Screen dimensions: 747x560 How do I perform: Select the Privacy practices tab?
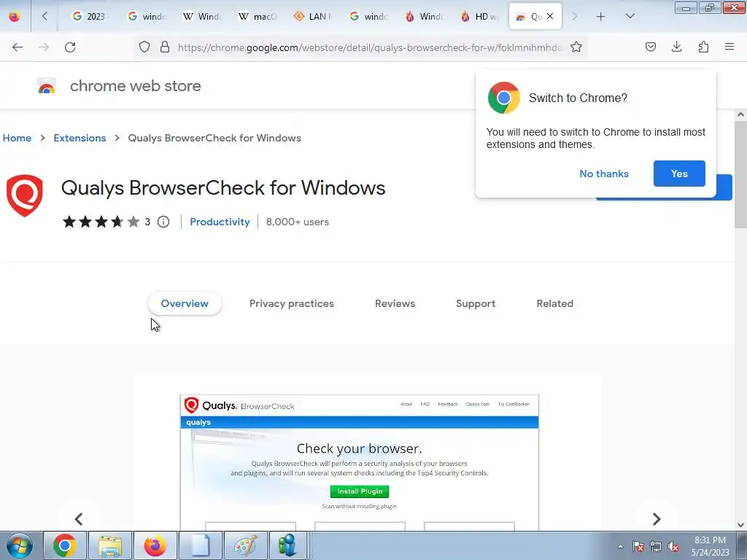tap(292, 303)
